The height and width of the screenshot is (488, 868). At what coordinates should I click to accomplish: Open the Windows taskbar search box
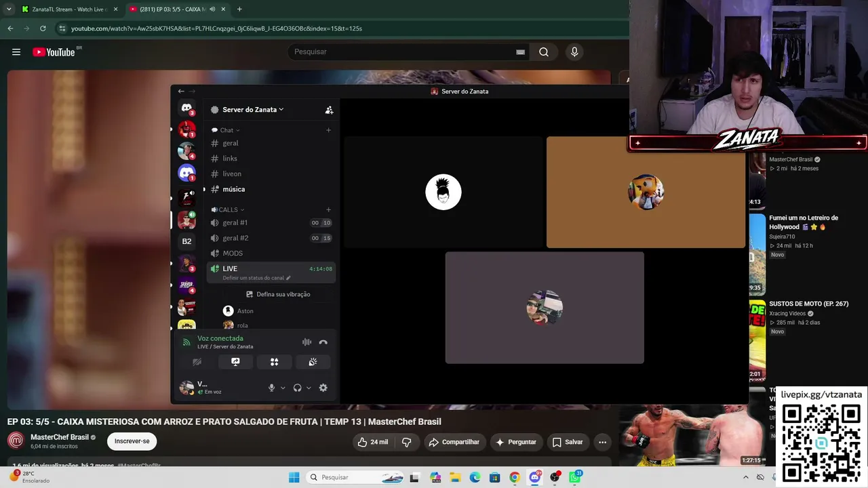356,477
